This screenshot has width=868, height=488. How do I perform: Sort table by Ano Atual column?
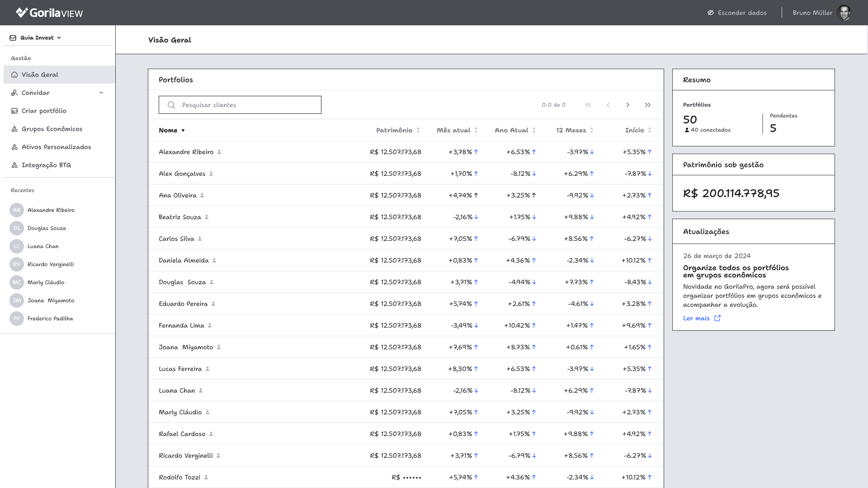pos(515,130)
